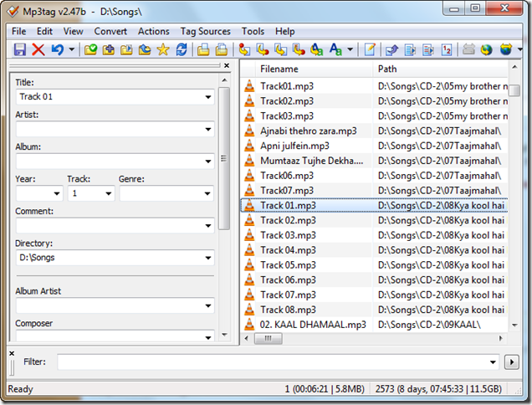
Task: Click the blue Undo arrow icon
Action: pyautogui.click(x=58, y=49)
